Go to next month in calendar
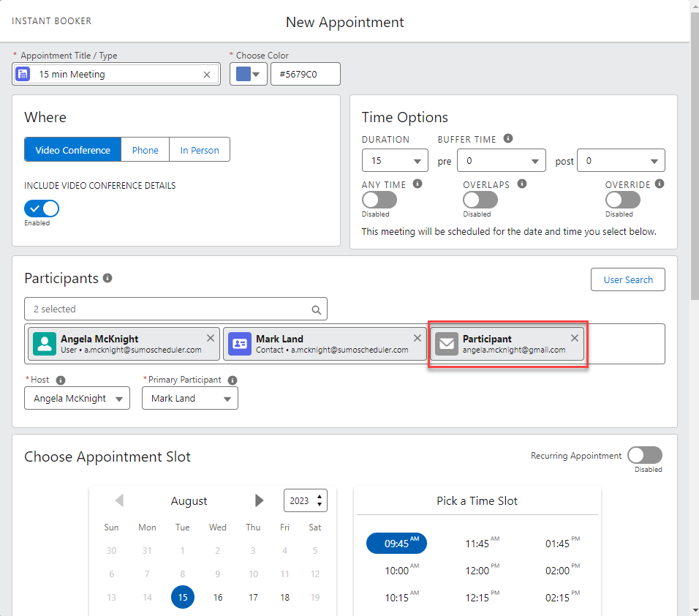Image resolution: width=699 pixels, height=616 pixels. click(x=259, y=500)
